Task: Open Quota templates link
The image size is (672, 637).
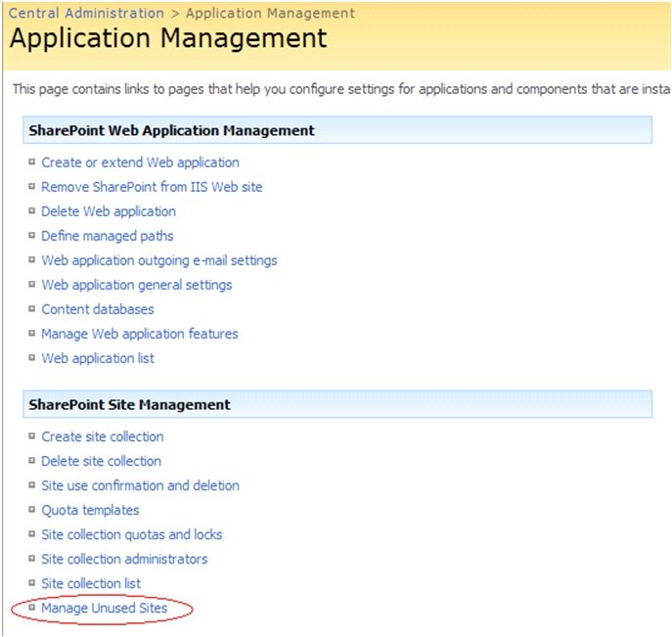Action: coord(90,510)
